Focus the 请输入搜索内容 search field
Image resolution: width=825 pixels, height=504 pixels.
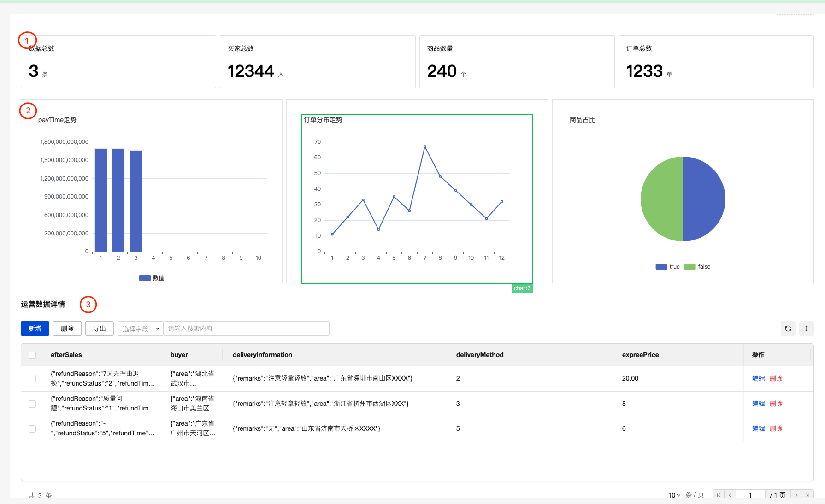[247, 328]
